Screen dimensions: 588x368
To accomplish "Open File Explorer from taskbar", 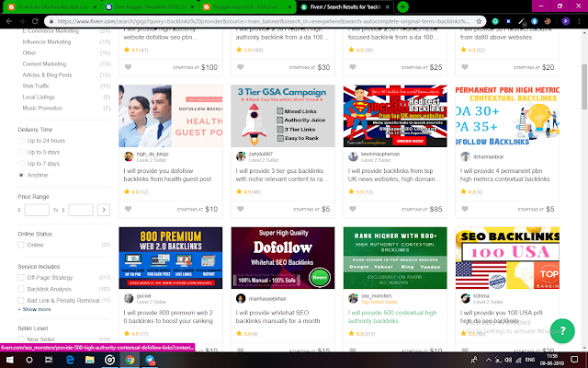I will [x=90, y=360].
